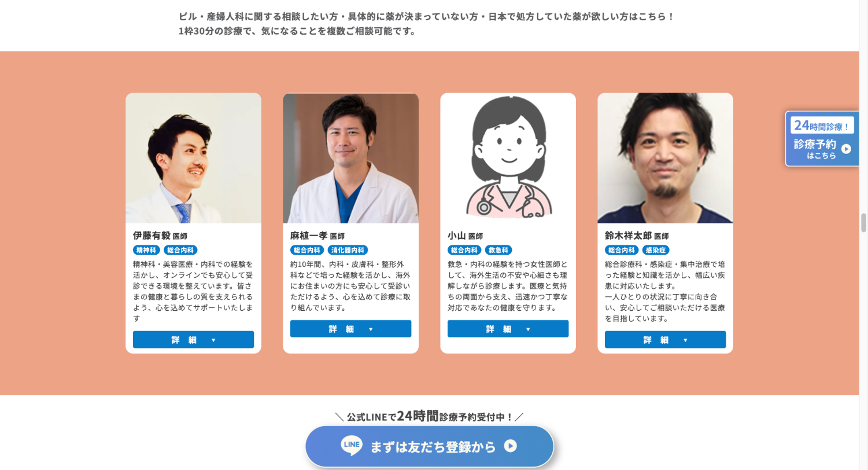The width and height of the screenshot is (868, 470).
Task: Expand 小山 doctor's 詳細 details
Action: [x=508, y=329]
